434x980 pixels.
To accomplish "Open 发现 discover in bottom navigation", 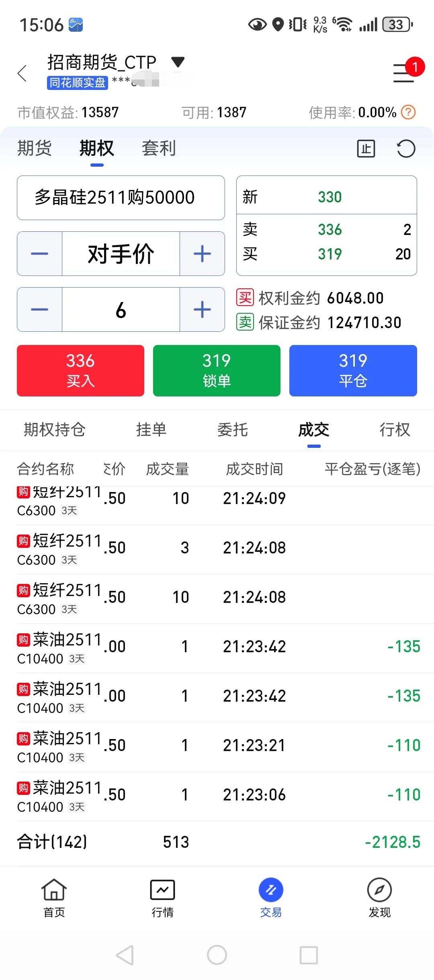I will point(379,898).
